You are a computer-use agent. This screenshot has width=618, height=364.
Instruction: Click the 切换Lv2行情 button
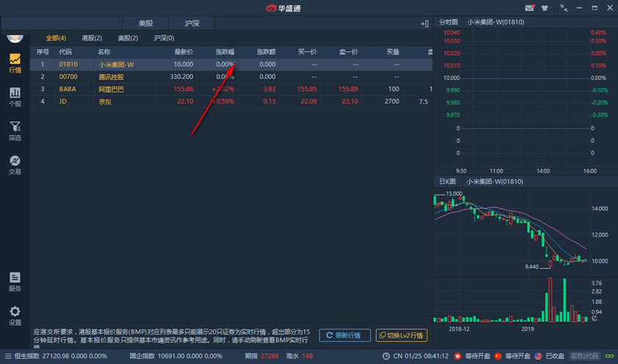pos(402,335)
